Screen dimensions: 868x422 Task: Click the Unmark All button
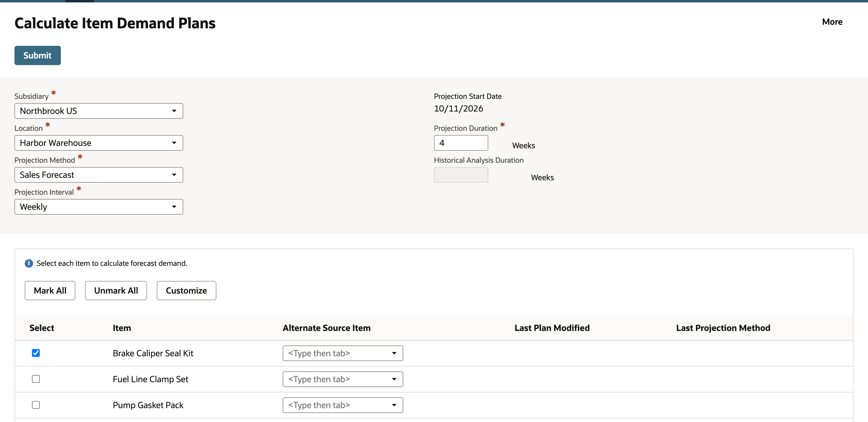tap(116, 291)
